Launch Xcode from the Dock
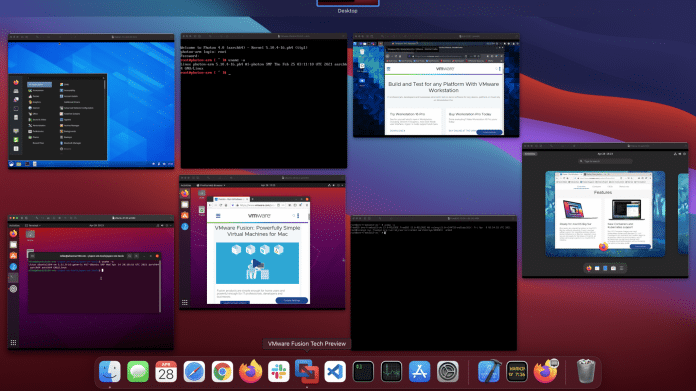 (489, 371)
